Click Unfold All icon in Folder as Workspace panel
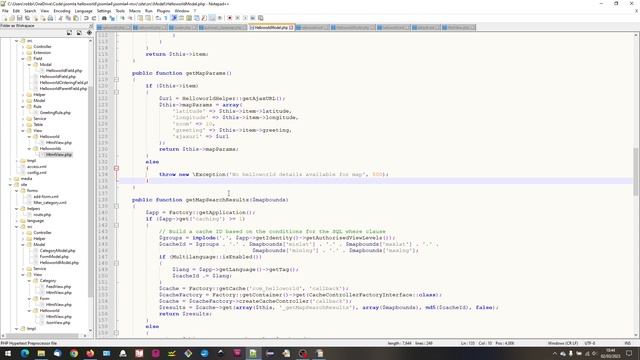This screenshot has width=640, height=360. pyautogui.click(x=69, y=33)
